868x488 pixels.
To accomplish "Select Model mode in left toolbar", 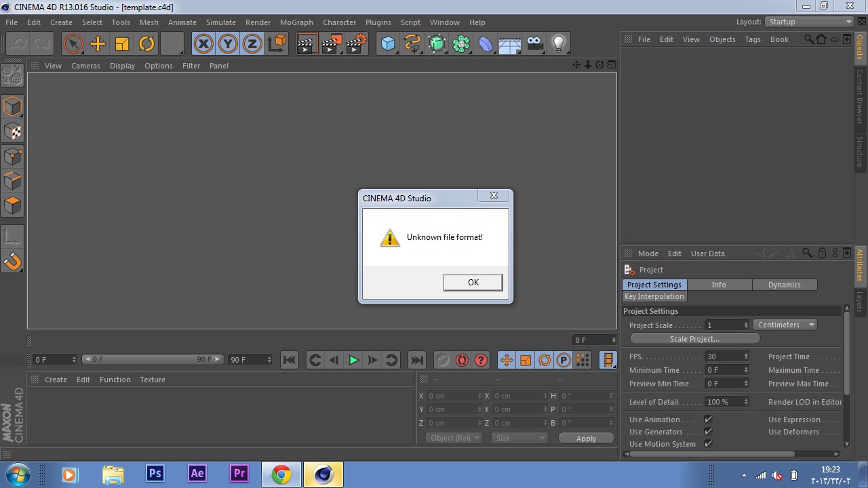I will pyautogui.click(x=12, y=106).
